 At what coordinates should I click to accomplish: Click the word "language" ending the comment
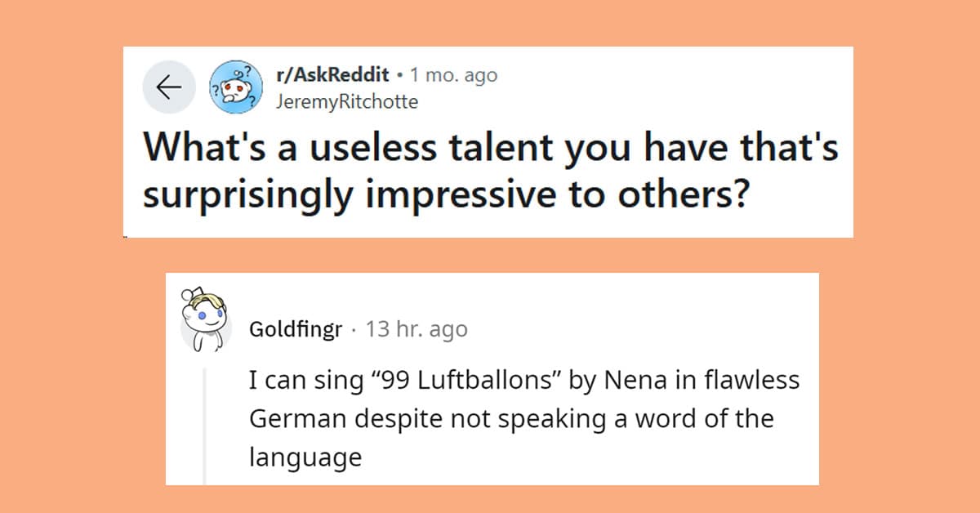tap(305, 458)
